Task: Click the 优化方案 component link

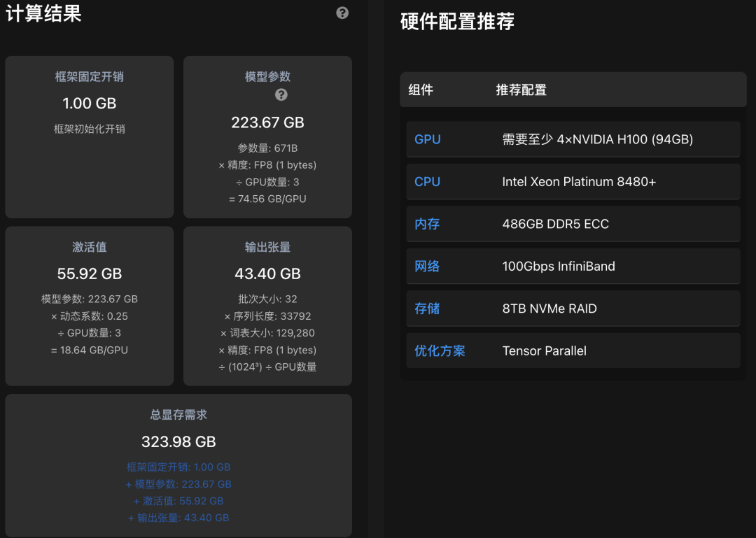Action: [x=440, y=351]
